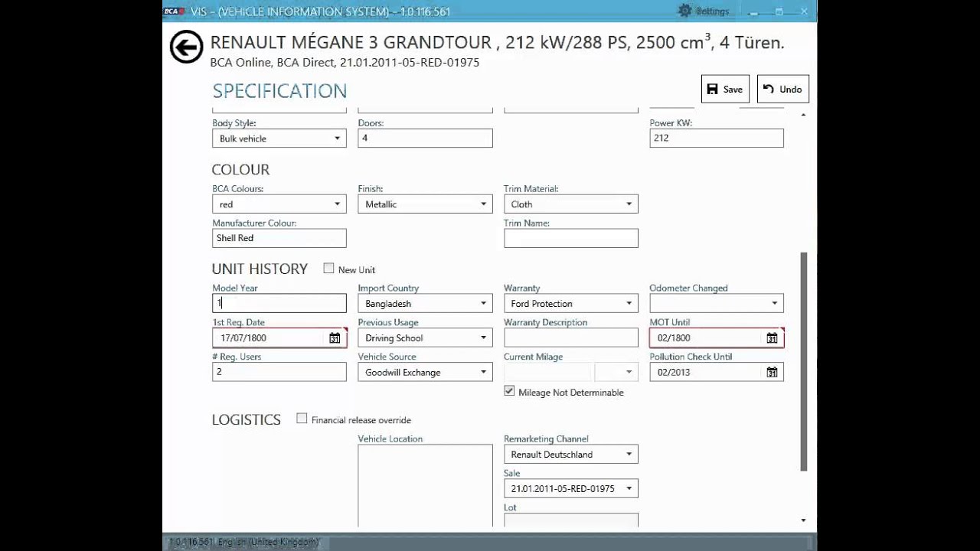Click the scrollbar up arrow
This screenshot has height=551, width=980.
pos(803,115)
